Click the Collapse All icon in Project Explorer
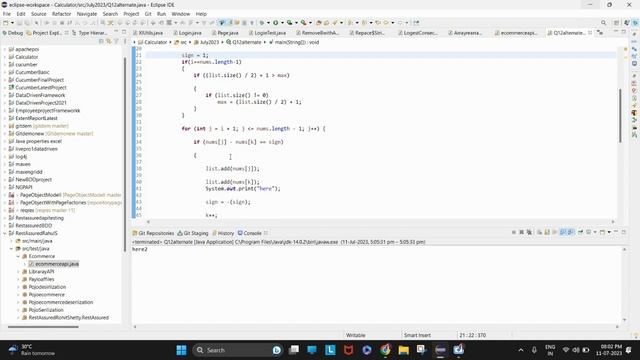Viewport: 640px width, 360px height. (101, 41)
